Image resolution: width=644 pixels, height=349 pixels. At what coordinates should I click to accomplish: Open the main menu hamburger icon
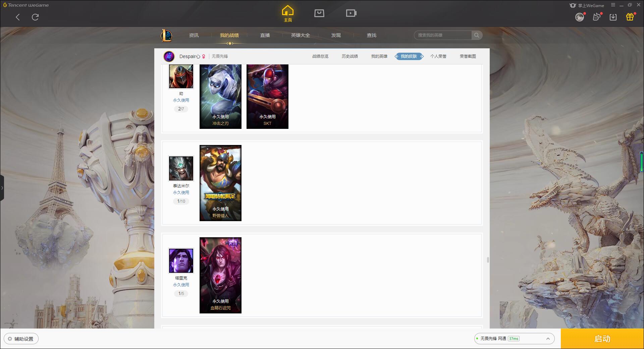click(613, 5)
